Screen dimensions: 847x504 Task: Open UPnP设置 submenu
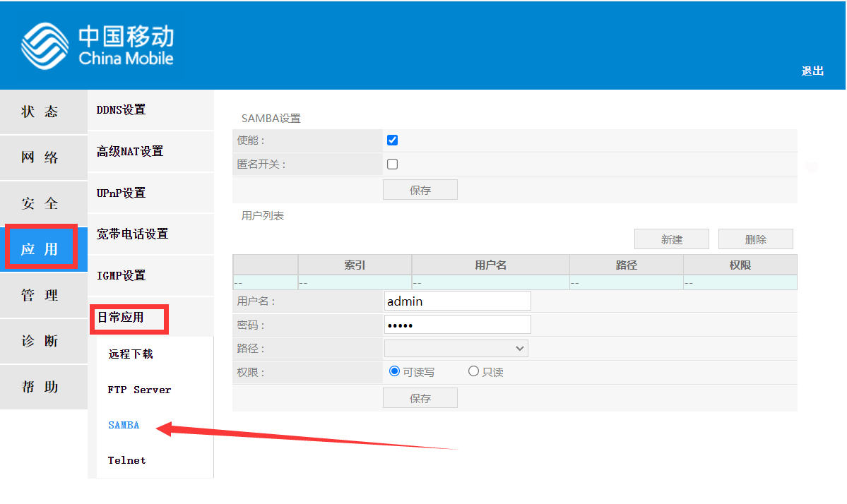coord(150,193)
